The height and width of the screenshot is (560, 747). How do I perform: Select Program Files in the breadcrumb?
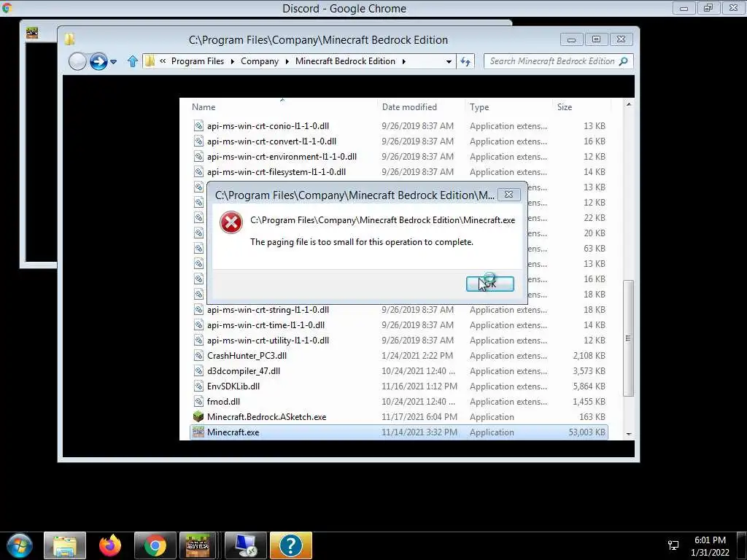click(x=197, y=61)
